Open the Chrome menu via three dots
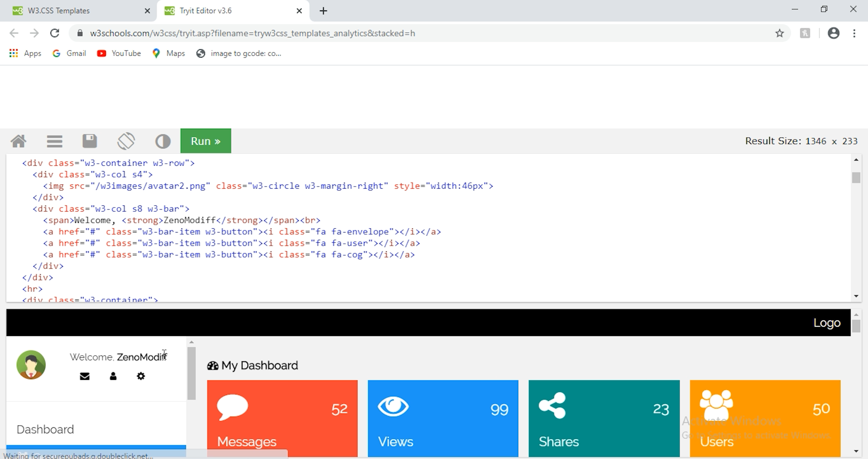The image size is (868, 459). pos(855,33)
